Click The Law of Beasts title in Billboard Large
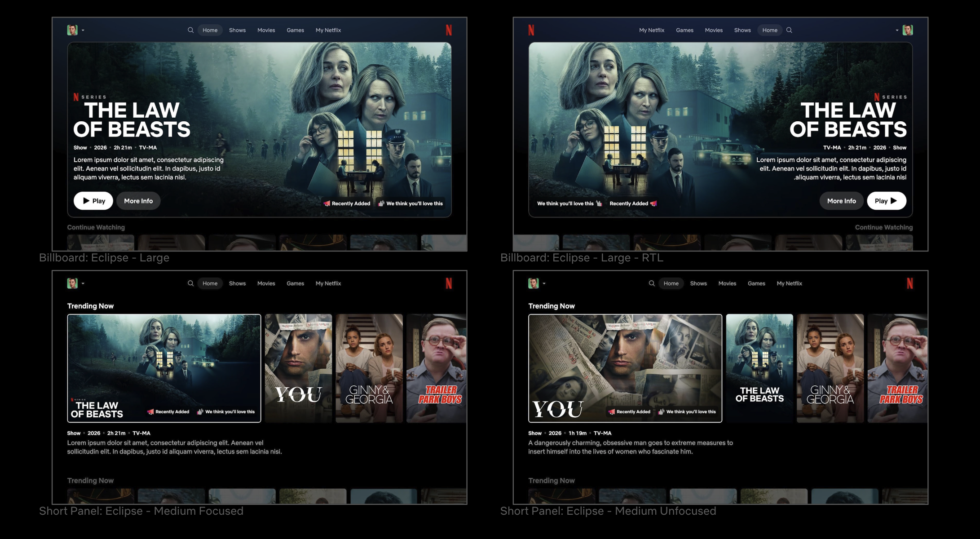980x539 pixels. pyautogui.click(x=132, y=120)
